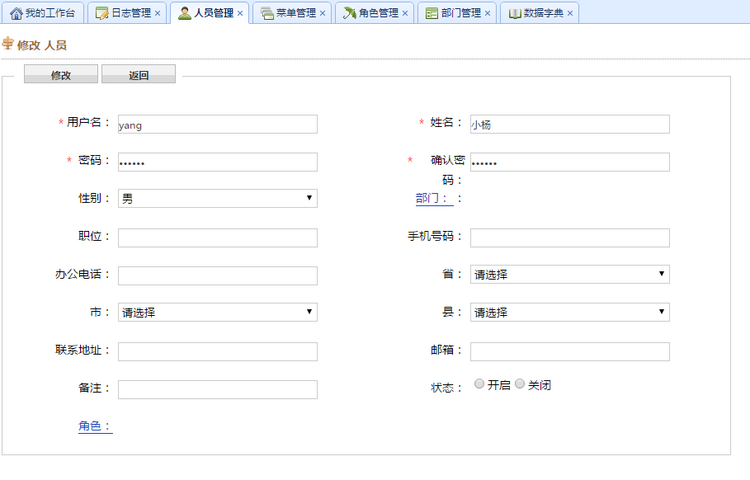The width and height of the screenshot is (750, 480).
Task: Click the 返回 button
Action: [139, 74]
